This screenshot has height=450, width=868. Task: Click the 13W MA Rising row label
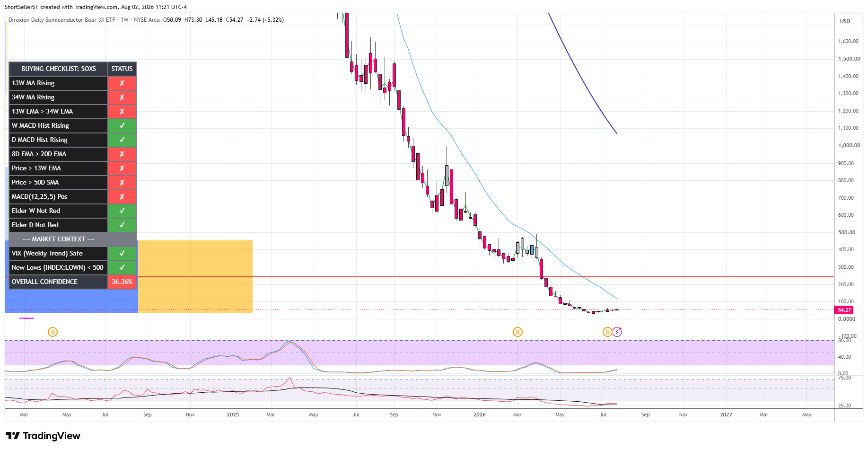33,83
